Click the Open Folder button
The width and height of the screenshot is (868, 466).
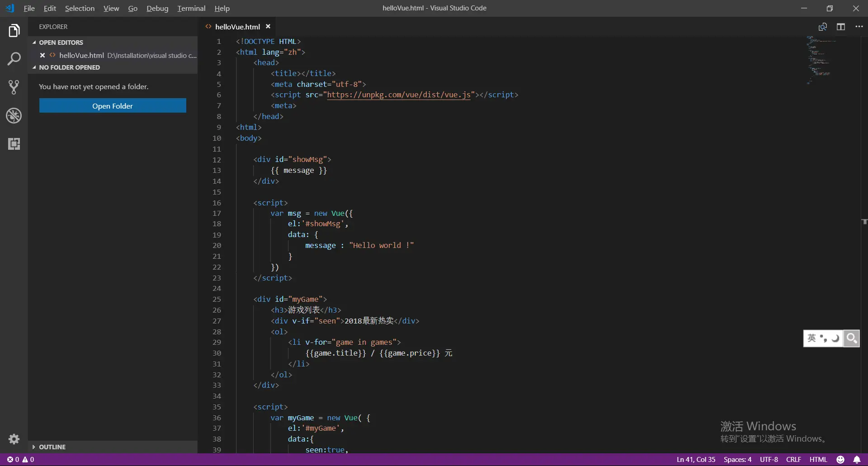click(x=113, y=106)
